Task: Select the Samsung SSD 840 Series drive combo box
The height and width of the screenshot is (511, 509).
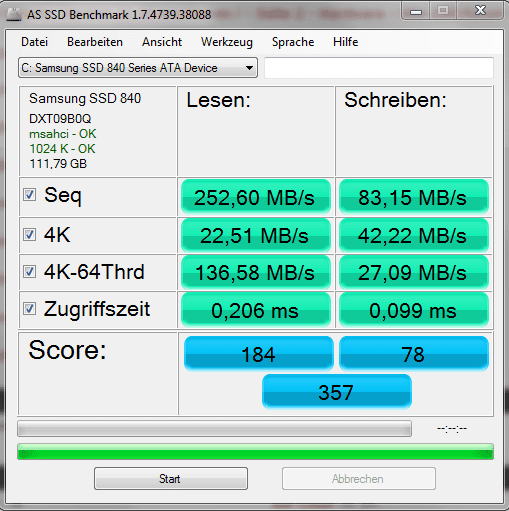Action: click(138, 68)
